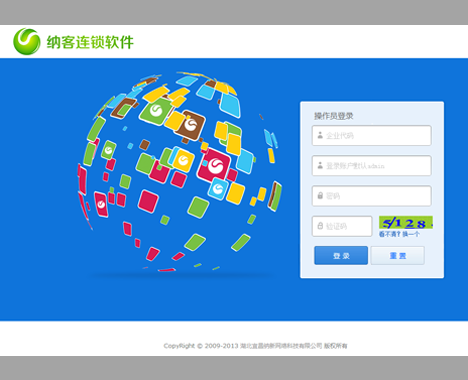This screenshot has width=468, height=380.
Task: Focus the 登录账户 login account field
Action: click(372, 165)
